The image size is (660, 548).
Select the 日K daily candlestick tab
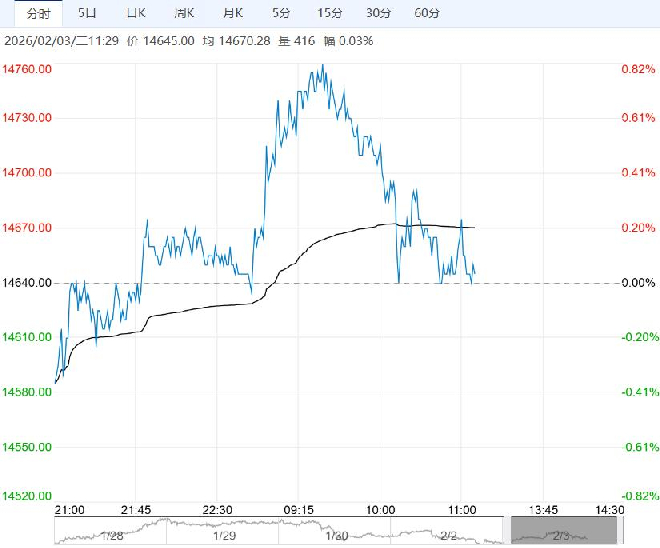[x=136, y=13]
